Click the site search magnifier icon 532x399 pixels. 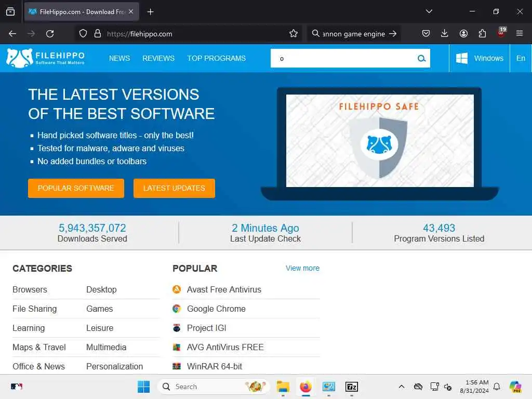(x=421, y=58)
